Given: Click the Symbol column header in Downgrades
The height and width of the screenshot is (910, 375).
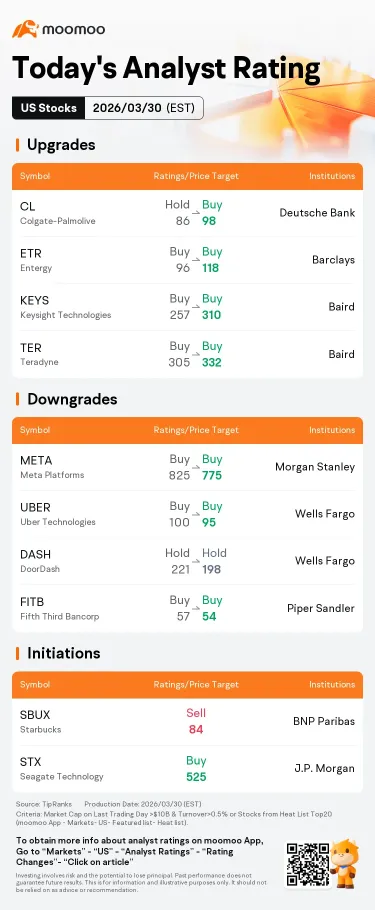Looking at the screenshot, I should click(35, 430).
